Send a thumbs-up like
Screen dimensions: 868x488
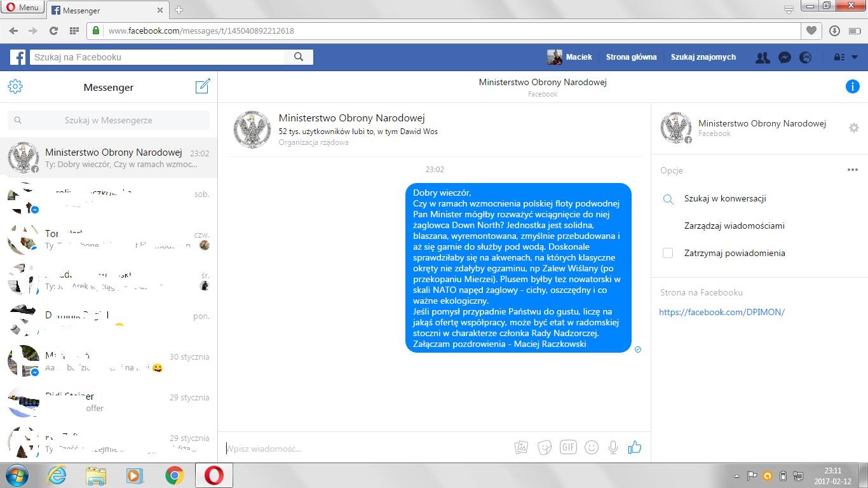point(634,447)
